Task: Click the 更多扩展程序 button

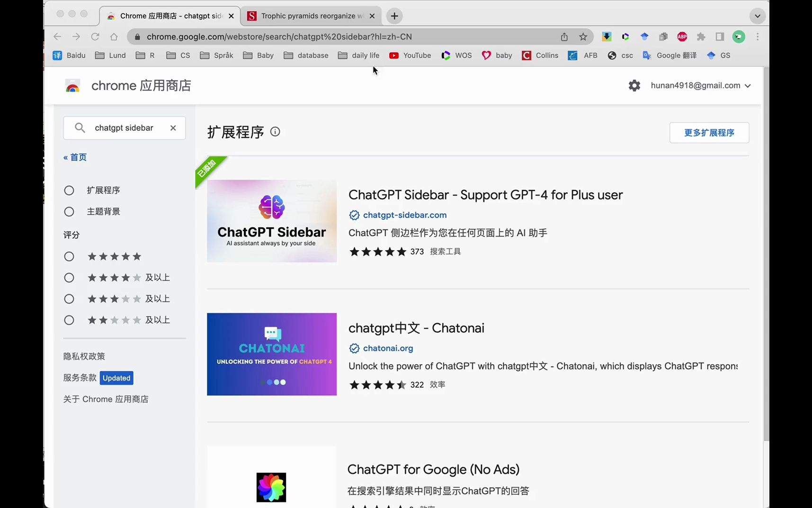Action: point(709,133)
